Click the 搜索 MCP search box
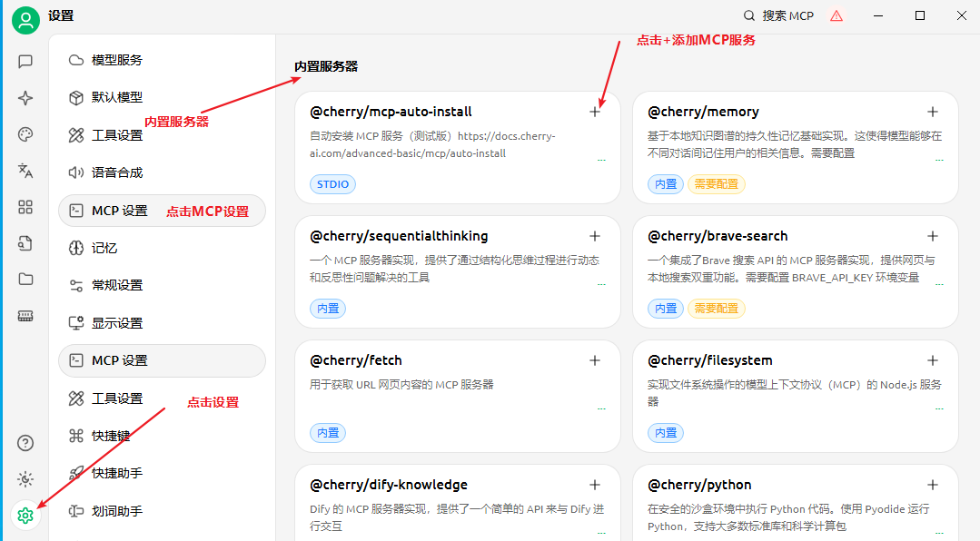The width and height of the screenshot is (980, 541). (x=778, y=15)
